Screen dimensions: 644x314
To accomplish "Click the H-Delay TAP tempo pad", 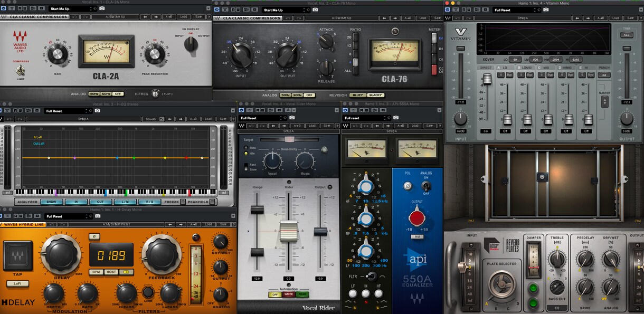I will [x=18, y=256].
